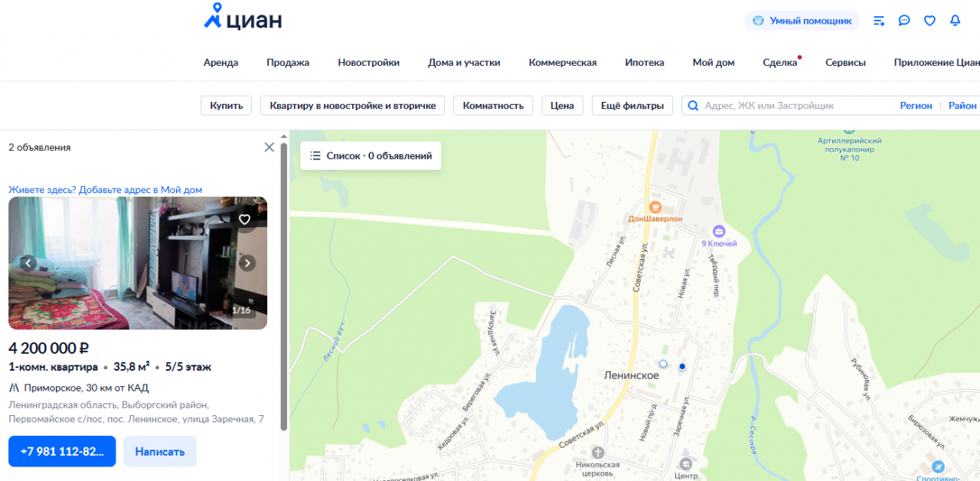Open the notifications bell icon
The height and width of the screenshot is (481, 980).
pos(955,21)
